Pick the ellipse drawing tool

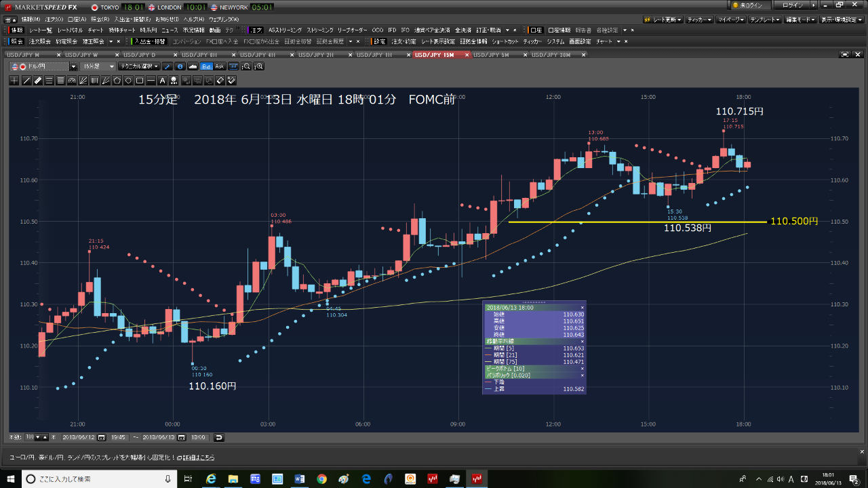(x=128, y=81)
